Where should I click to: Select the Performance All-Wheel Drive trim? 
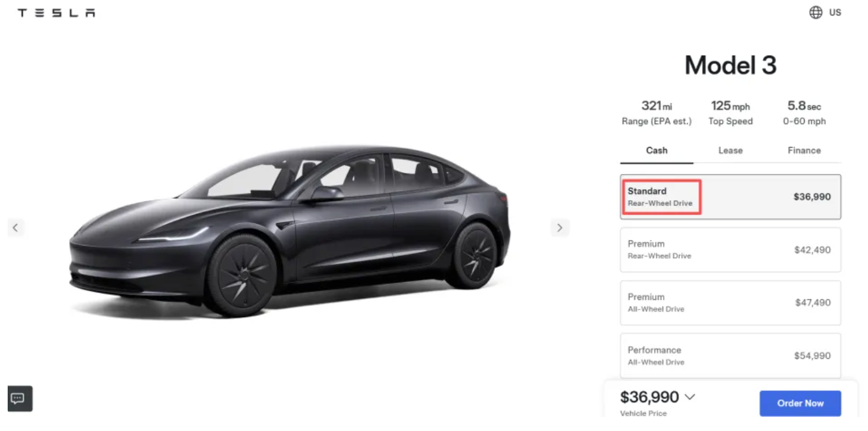(730, 356)
